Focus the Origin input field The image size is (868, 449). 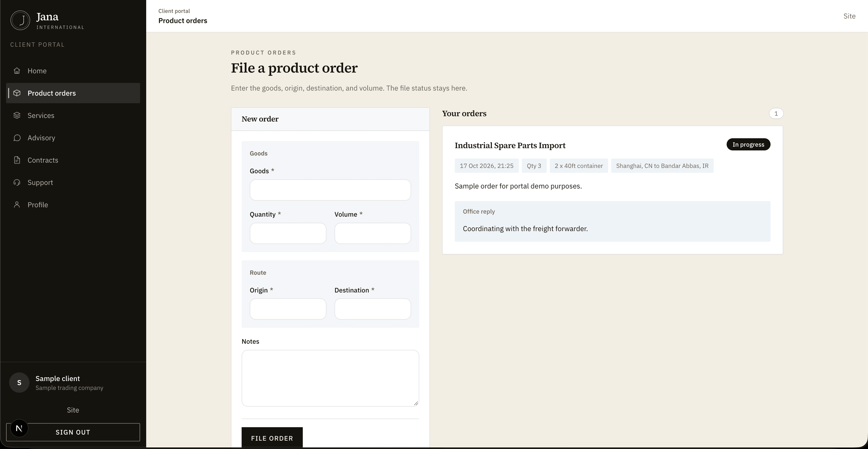click(288, 309)
